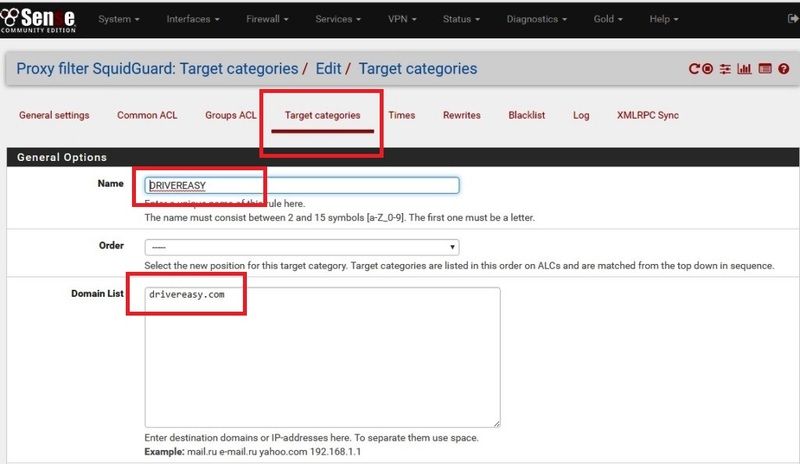Click inside the Domain List textarea
The image size is (800, 464).
[322, 357]
